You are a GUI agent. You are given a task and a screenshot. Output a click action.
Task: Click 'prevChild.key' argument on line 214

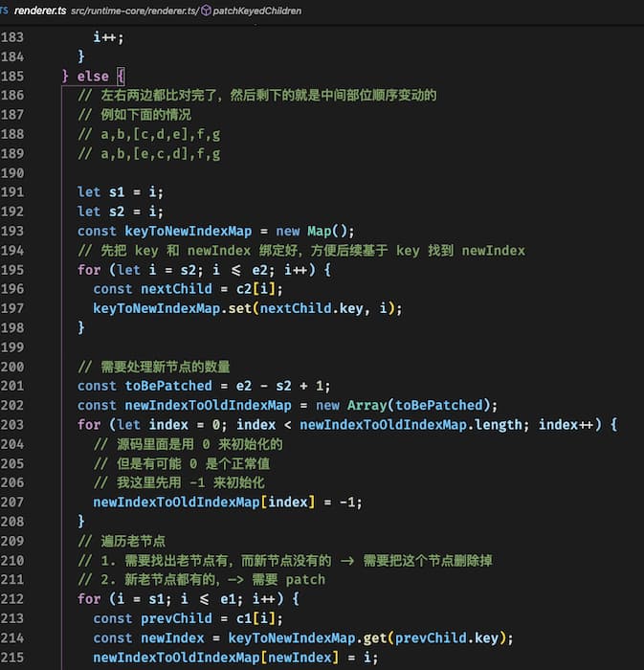pos(447,638)
